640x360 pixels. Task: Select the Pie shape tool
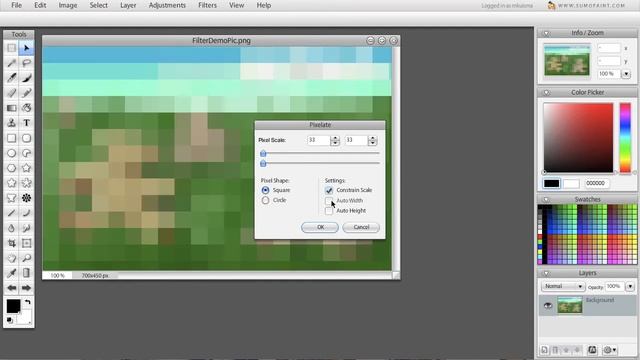pyautogui.click(x=27, y=153)
